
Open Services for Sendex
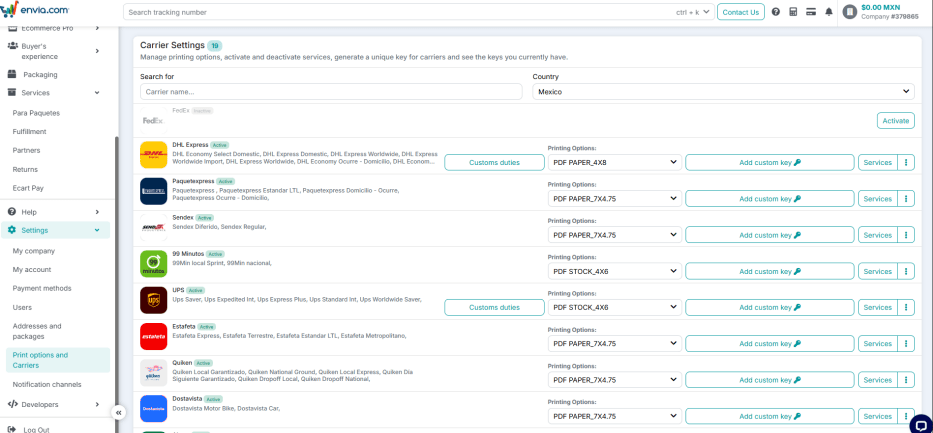tap(878, 235)
